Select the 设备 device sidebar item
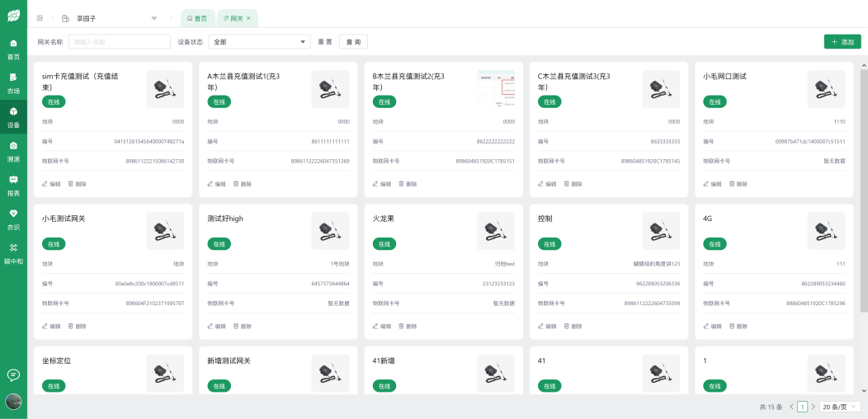The height and width of the screenshot is (419, 868). [13, 117]
